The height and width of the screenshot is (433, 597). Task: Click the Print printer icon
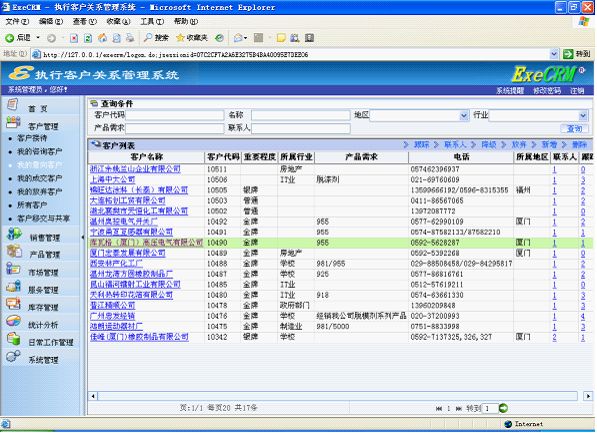click(x=130, y=38)
